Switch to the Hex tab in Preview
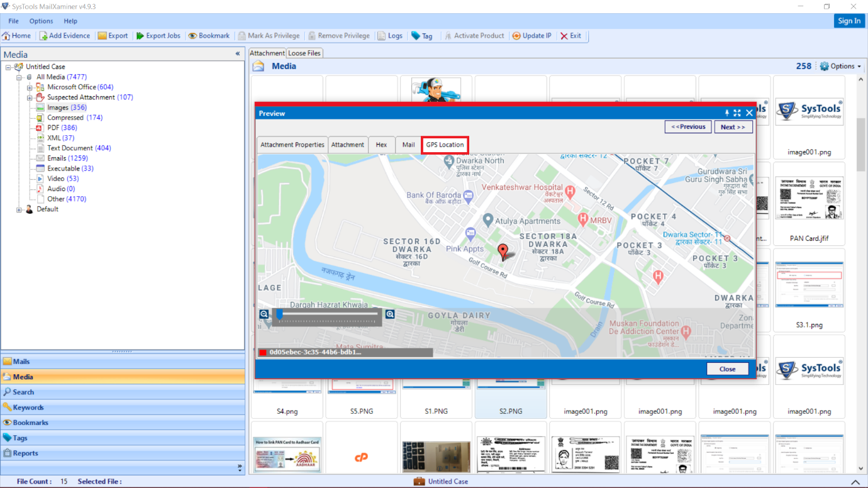This screenshot has width=868, height=488. [x=381, y=144]
